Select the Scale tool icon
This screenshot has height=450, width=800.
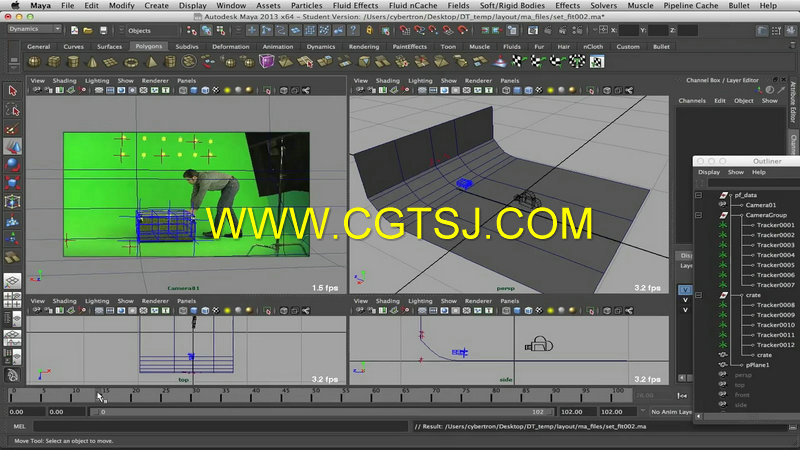13,183
